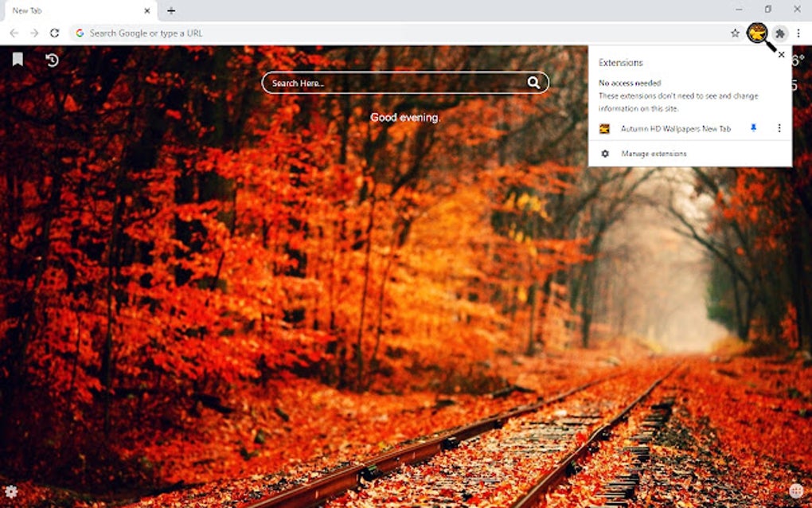Click the Good evening greeting text

405,118
